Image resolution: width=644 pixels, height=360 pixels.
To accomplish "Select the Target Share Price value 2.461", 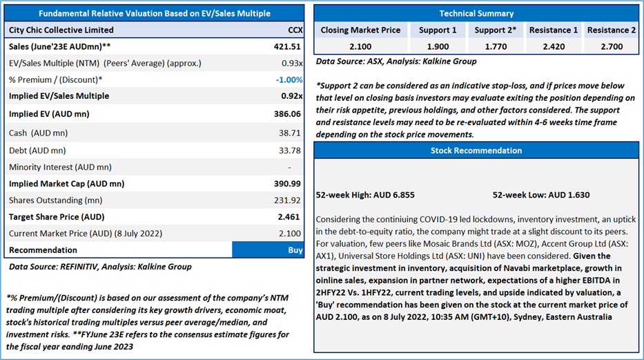I will click(289, 216).
